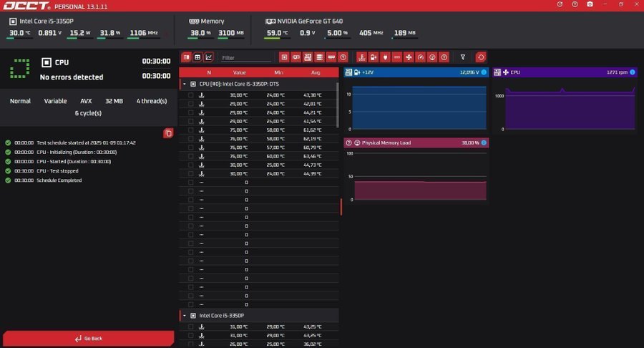This screenshot has height=348, width=644.
Task: Filter sensors by GPU hardware icon
Action: [x=296, y=57]
